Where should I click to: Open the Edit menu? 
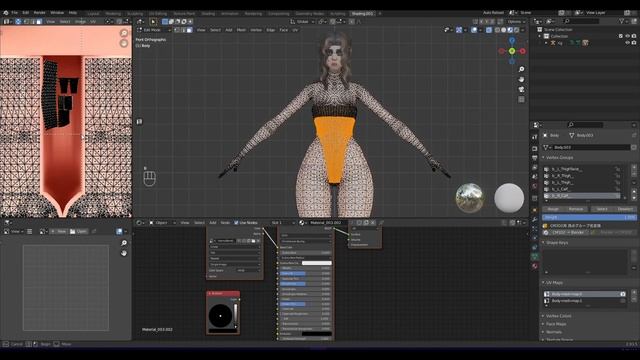point(26,13)
